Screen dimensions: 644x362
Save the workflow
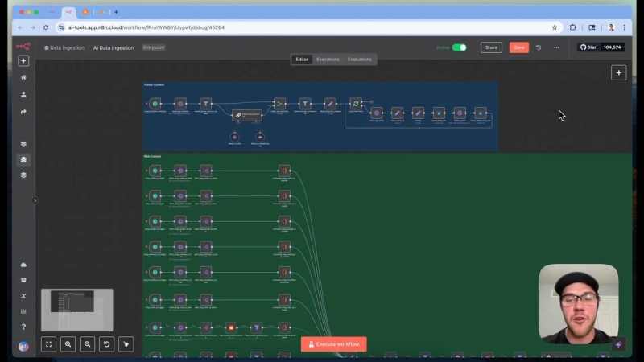518,47
